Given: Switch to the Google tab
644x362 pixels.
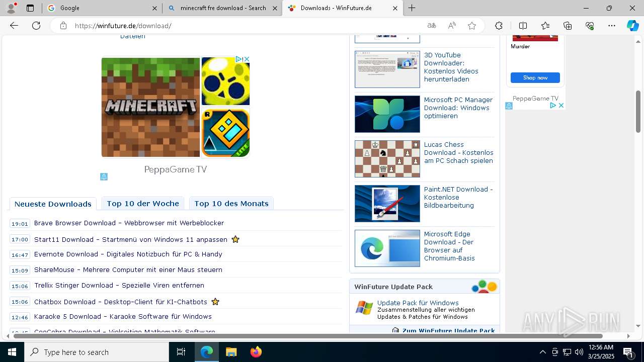Looking at the screenshot, I should [x=102, y=8].
